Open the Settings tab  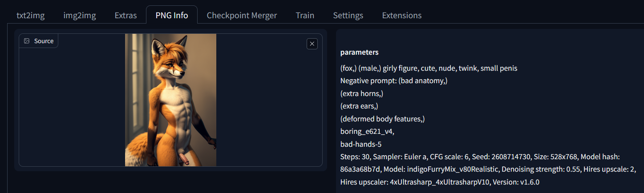(348, 15)
